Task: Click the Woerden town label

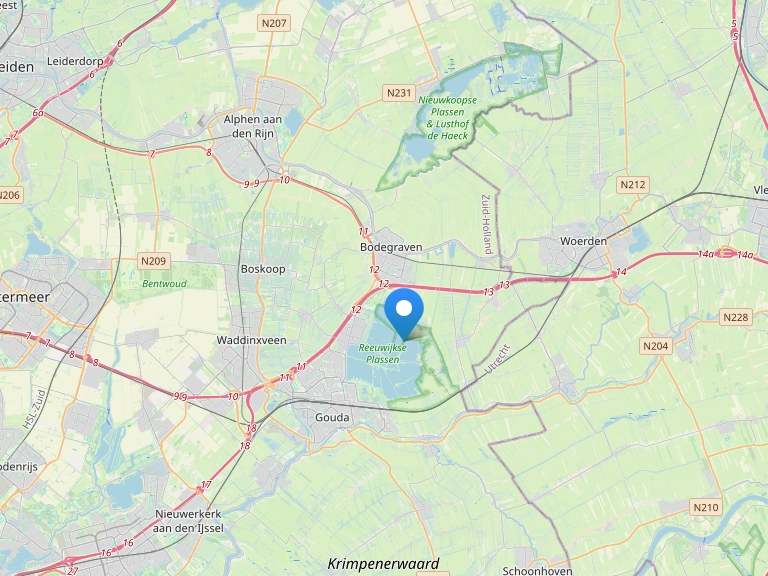Action: click(583, 241)
